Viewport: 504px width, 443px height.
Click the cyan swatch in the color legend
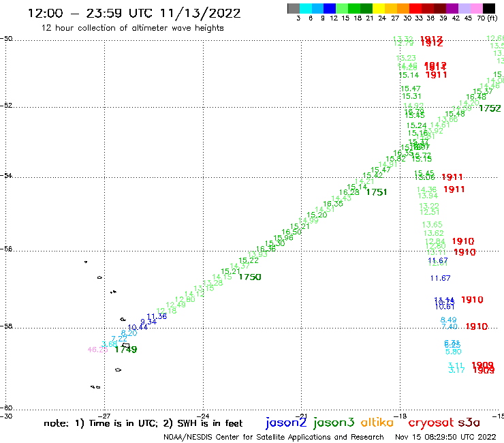(x=306, y=8)
